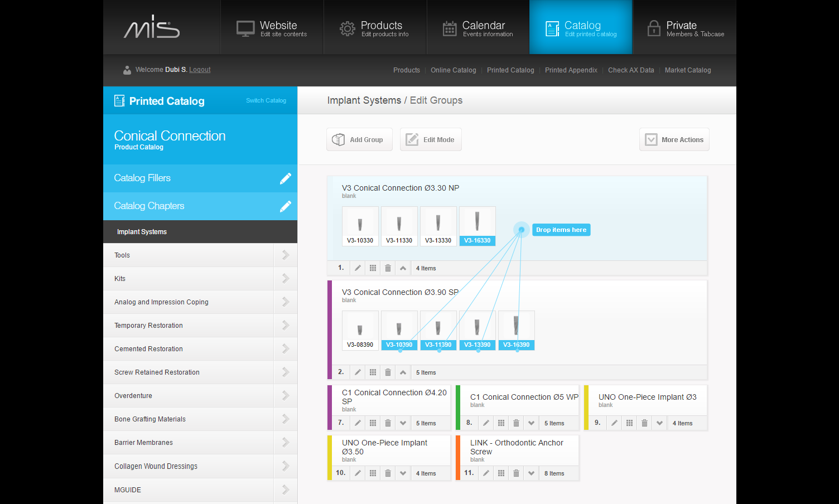Edit group 1 with pencil icon
Image resolution: width=839 pixels, height=504 pixels.
coord(358,268)
